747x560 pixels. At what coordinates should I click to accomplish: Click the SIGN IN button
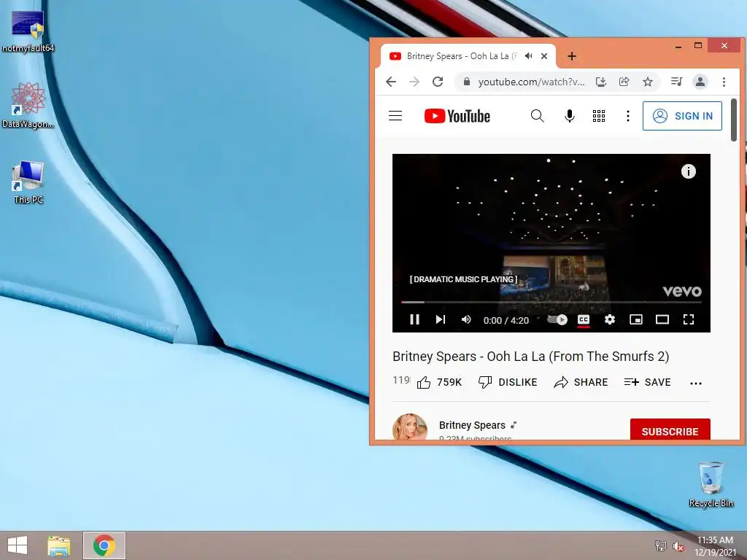[682, 116]
